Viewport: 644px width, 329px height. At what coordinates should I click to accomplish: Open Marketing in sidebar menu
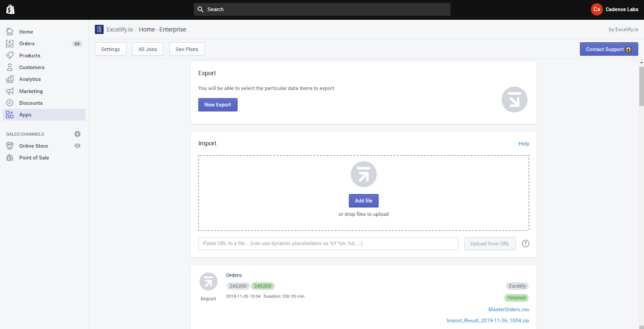(x=31, y=91)
